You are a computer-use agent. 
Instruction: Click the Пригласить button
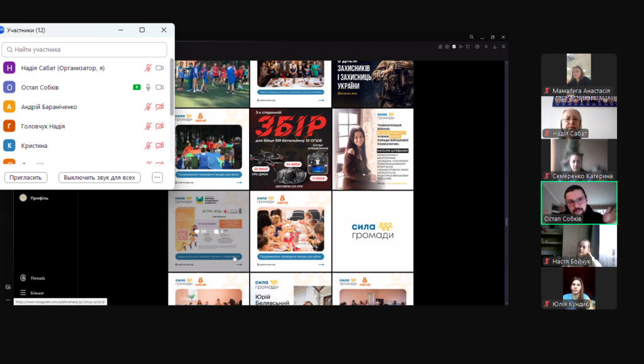(x=25, y=177)
